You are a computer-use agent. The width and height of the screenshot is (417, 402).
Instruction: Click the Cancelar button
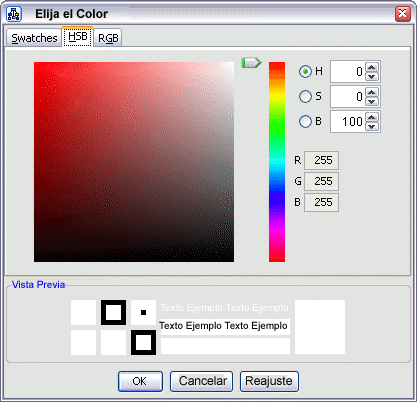click(x=202, y=381)
